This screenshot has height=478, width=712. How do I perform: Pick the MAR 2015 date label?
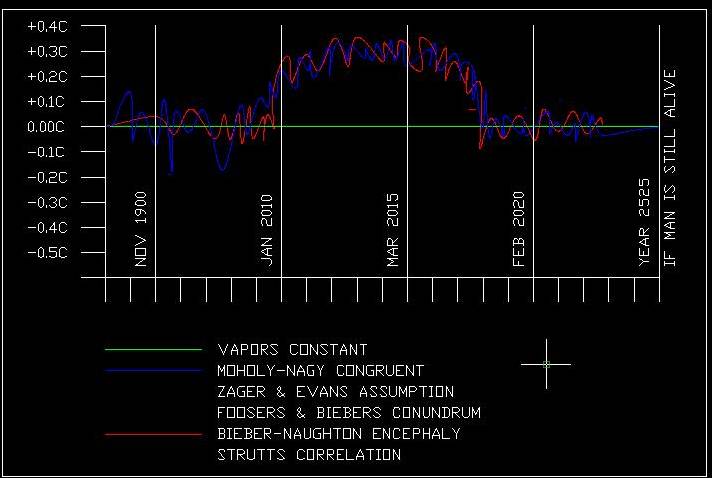[393, 229]
